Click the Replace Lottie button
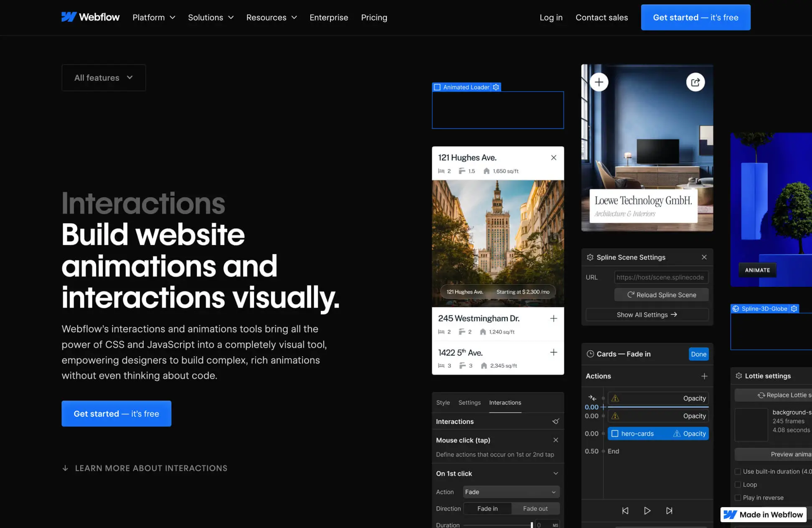The width and height of the screenshot is (812, 528). point(773,395)
